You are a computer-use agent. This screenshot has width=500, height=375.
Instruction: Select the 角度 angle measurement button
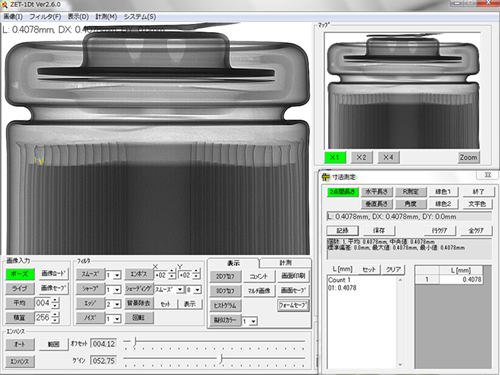[x=410, y=204]
